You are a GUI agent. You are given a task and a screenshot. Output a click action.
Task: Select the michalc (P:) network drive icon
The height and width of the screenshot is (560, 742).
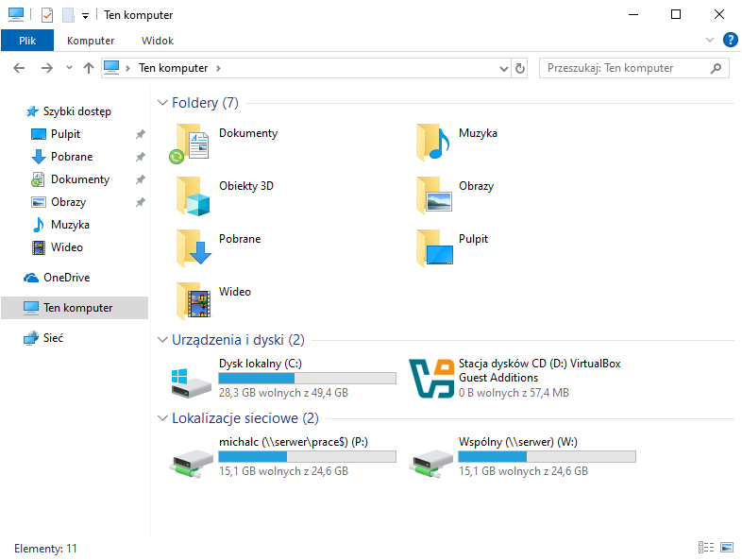tap(192, 463)
